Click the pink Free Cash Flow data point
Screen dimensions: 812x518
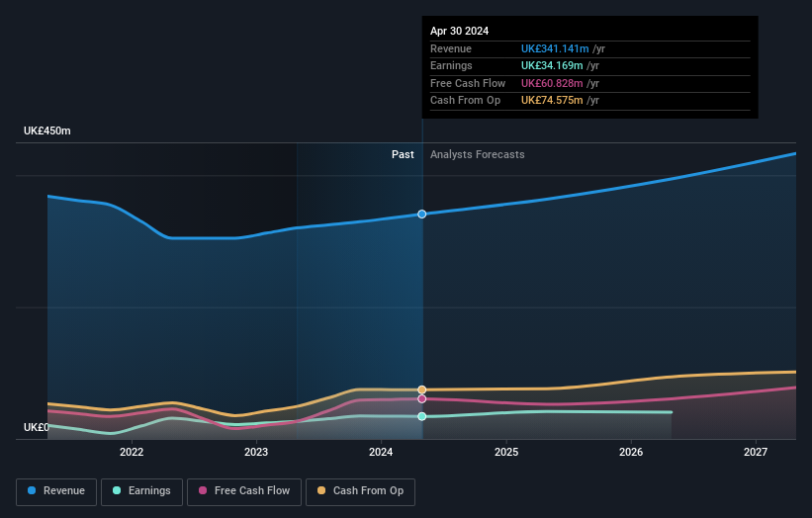point(422,399)
